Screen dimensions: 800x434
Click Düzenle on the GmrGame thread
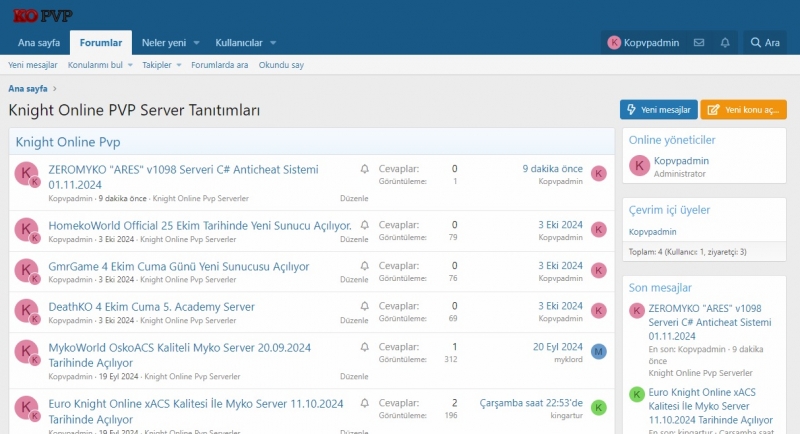pyautogui.click(x=354, y=279)
